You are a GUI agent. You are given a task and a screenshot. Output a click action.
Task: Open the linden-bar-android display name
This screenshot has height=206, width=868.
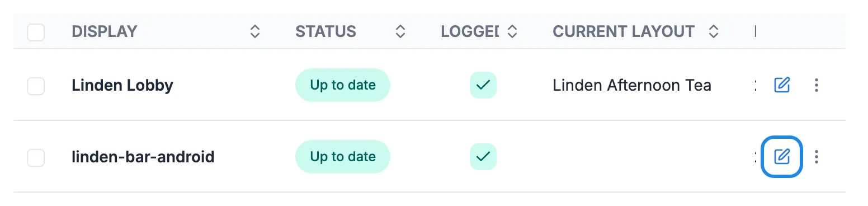pos(143,157)
